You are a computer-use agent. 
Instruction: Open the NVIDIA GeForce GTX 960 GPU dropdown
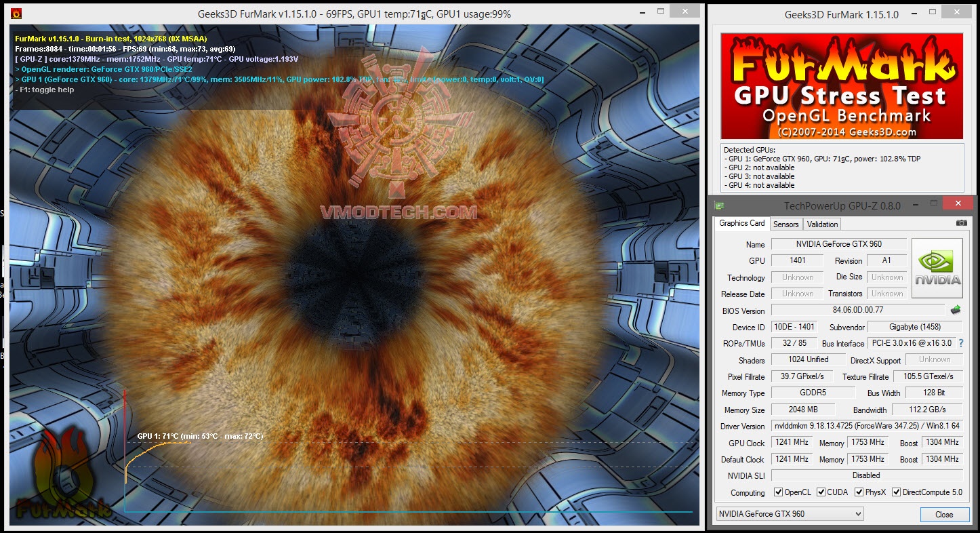(x=790, y=514)
